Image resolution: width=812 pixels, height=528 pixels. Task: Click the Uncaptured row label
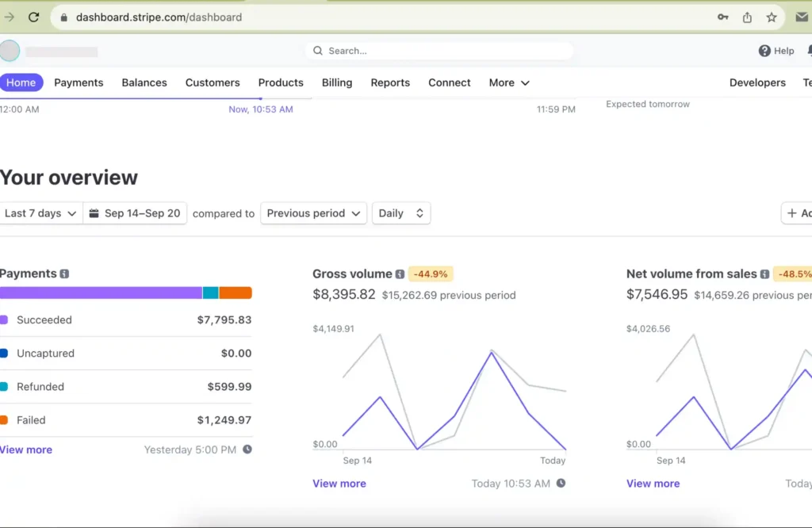45,353
